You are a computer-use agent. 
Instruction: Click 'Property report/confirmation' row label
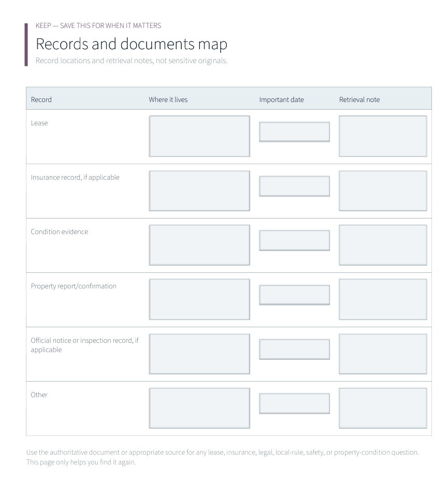click(x=74, y=286)
